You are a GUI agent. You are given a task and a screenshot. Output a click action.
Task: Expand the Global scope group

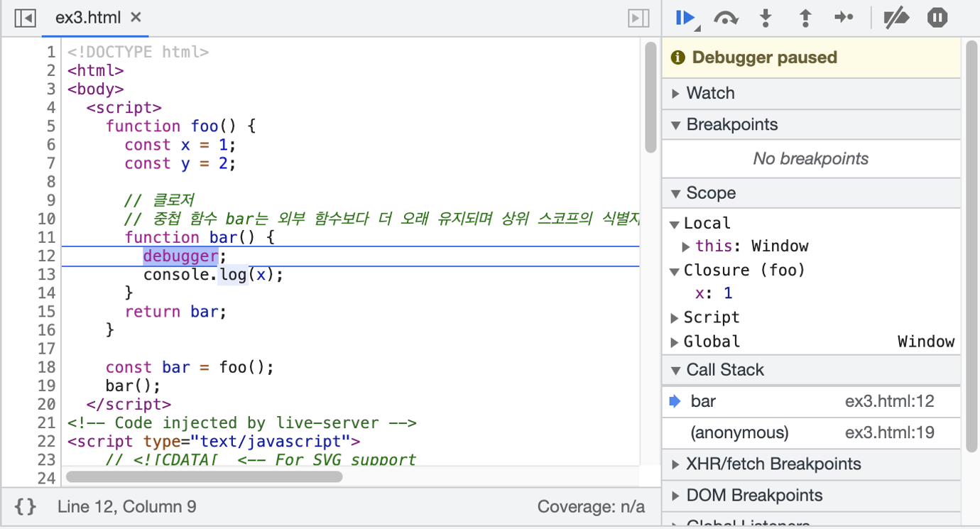click(675, 342)
